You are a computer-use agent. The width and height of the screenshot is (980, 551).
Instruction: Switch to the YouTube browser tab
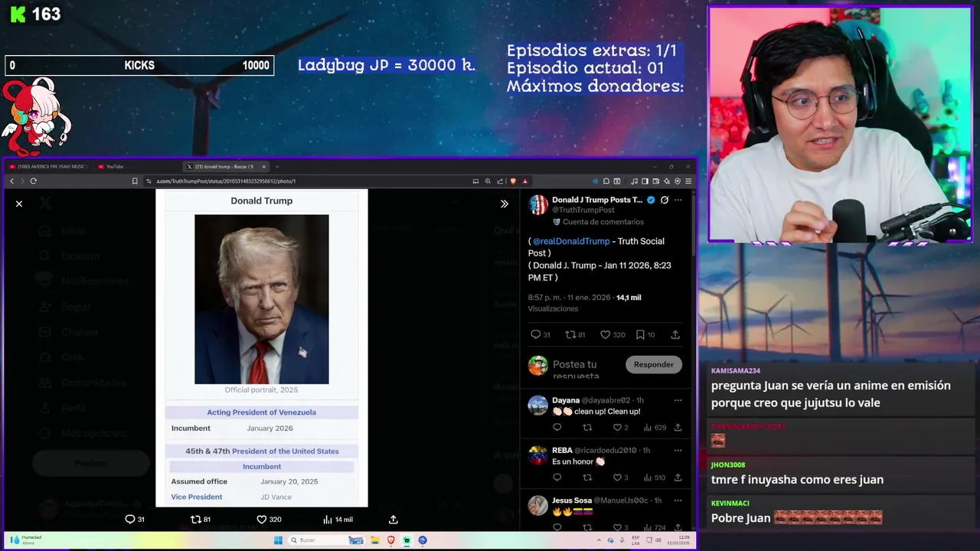tap(115, 167)
